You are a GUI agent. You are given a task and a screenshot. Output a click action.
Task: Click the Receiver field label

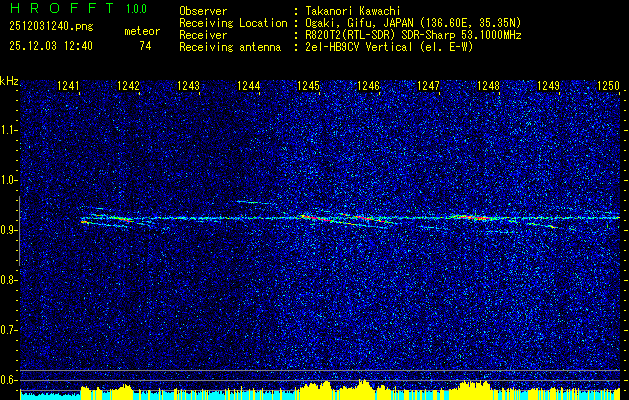coord(203,35)
